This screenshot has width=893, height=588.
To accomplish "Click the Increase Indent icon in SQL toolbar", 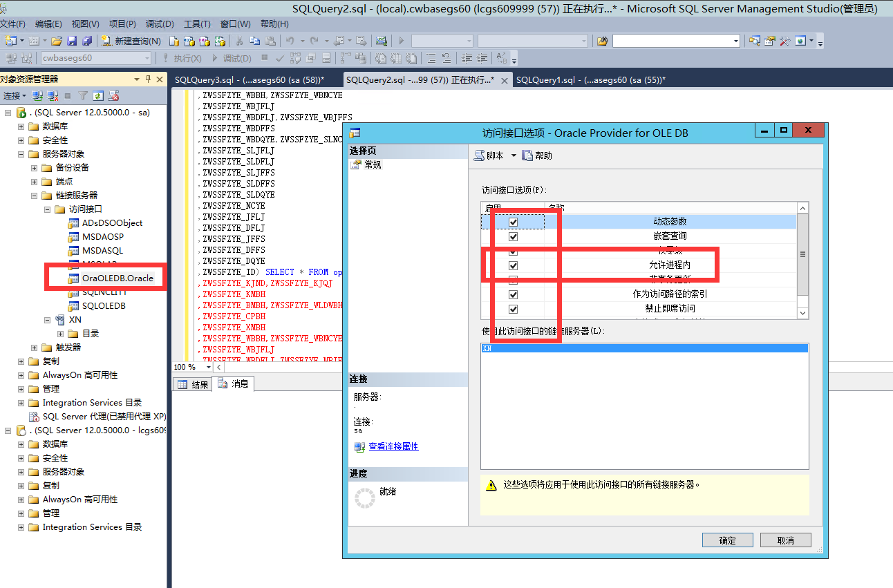I will click(x=482, y=59).
